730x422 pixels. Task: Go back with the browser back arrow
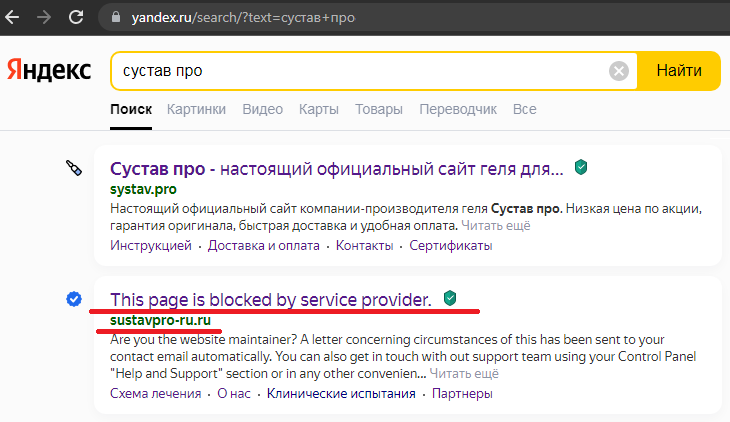tap(12, 18)
